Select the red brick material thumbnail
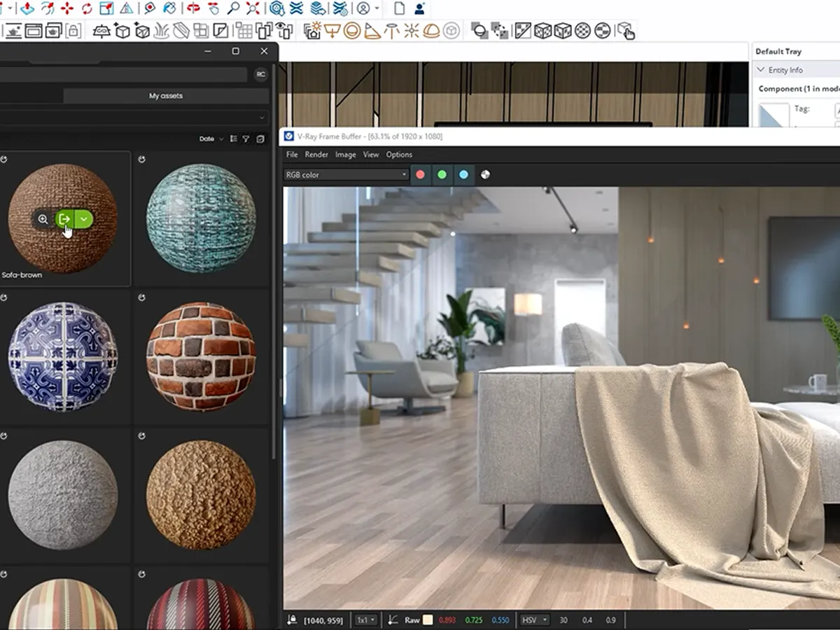Image resolution: width=840 pixels, height=630 pixels. point(201,357)
